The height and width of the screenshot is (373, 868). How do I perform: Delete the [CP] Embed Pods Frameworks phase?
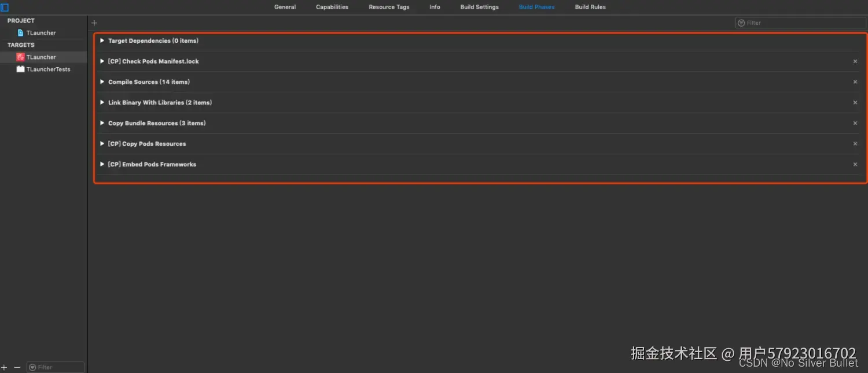click(855, 164)
